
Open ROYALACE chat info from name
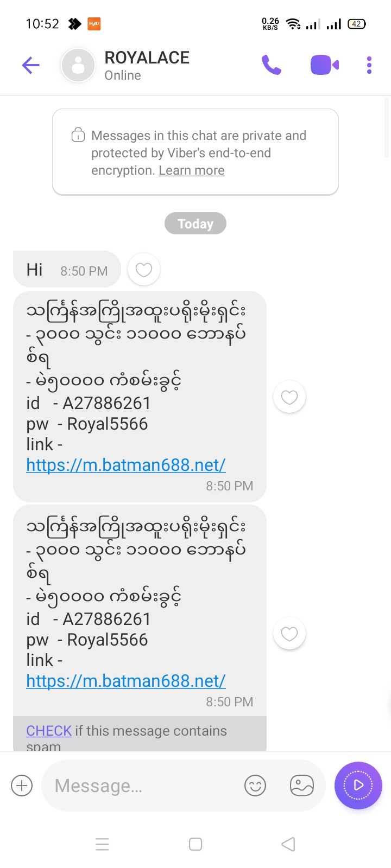[147, 58]
